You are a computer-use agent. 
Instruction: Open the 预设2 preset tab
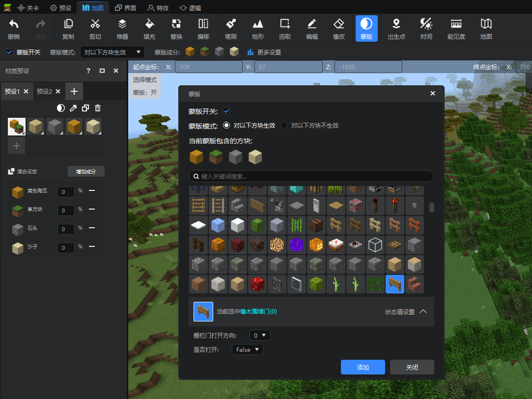44,91
